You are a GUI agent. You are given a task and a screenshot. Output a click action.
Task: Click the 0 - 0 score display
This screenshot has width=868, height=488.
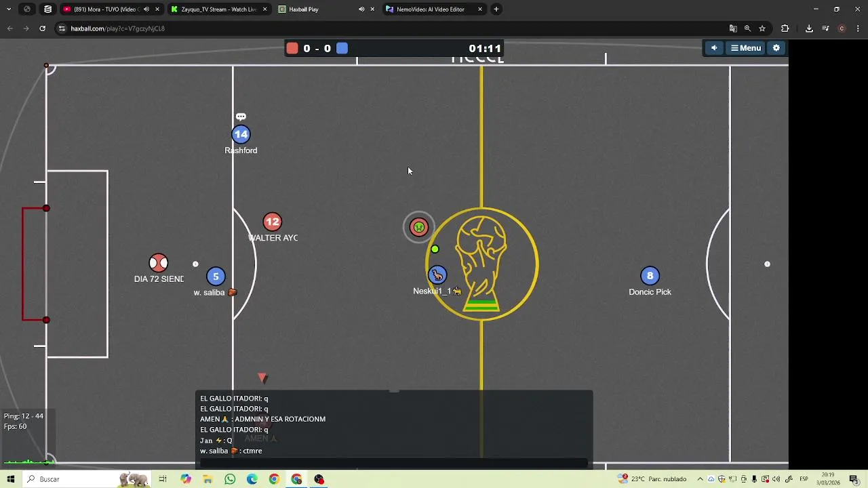click(x=317, y=48)
